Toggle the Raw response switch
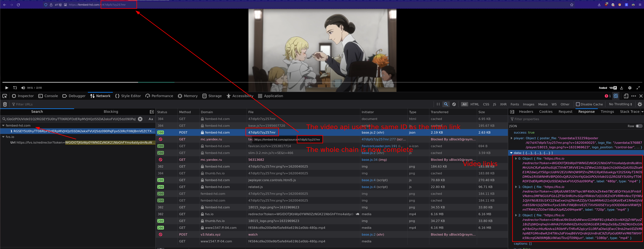644x249 pixels. tap(639, 126)
